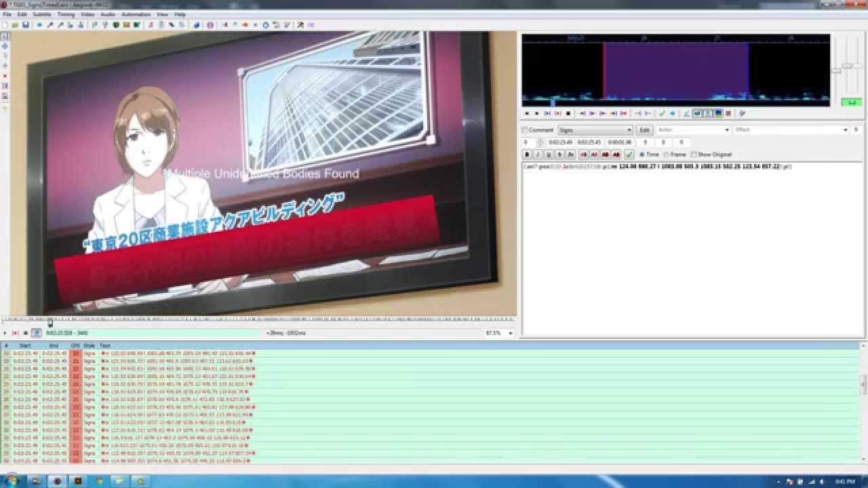Toggle video auto-scroll button
This screenshot has width=868, height=488.
click(x=37, y=333)
